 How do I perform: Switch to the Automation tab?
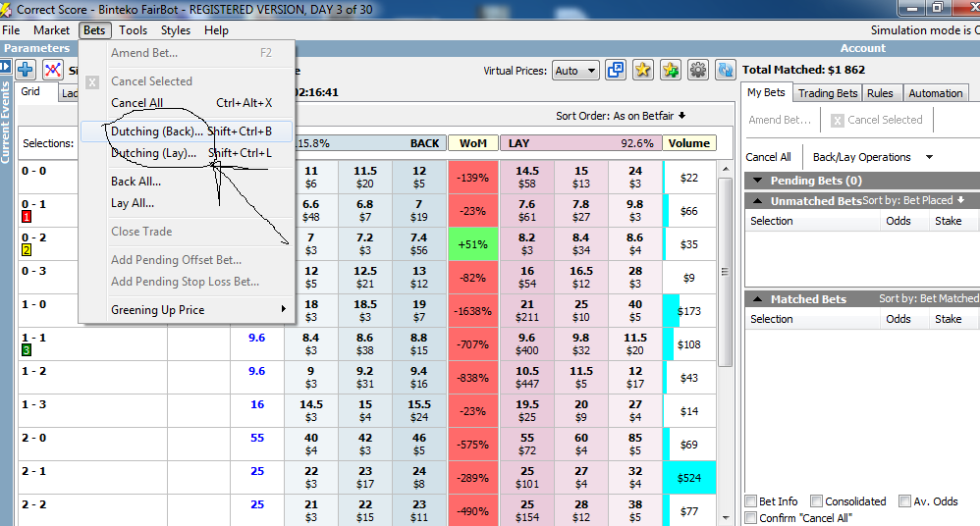pyautogui.click(x=935, y=93)
